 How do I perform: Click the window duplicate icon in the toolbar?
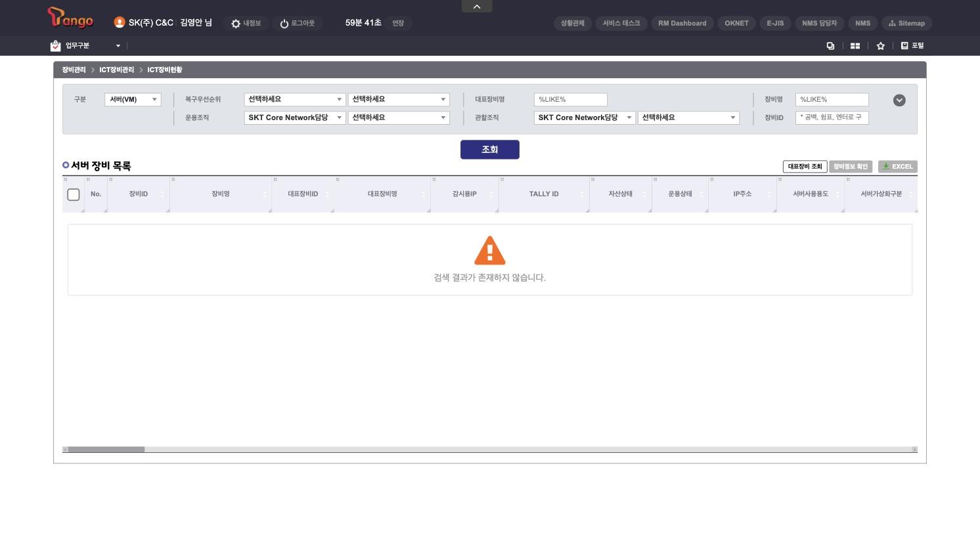coord(830,46)
